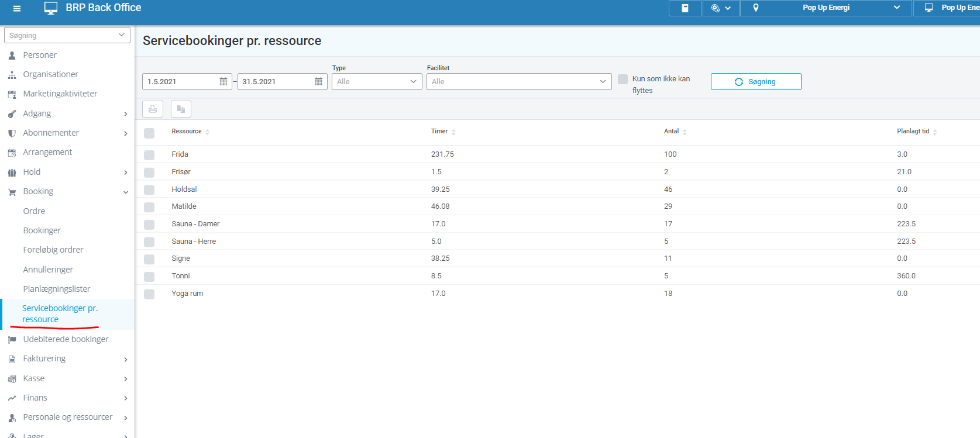Viewport: 980px width, 438px height.
Task: Expand the Kasse submenu chevron
Action: (126, 379)
